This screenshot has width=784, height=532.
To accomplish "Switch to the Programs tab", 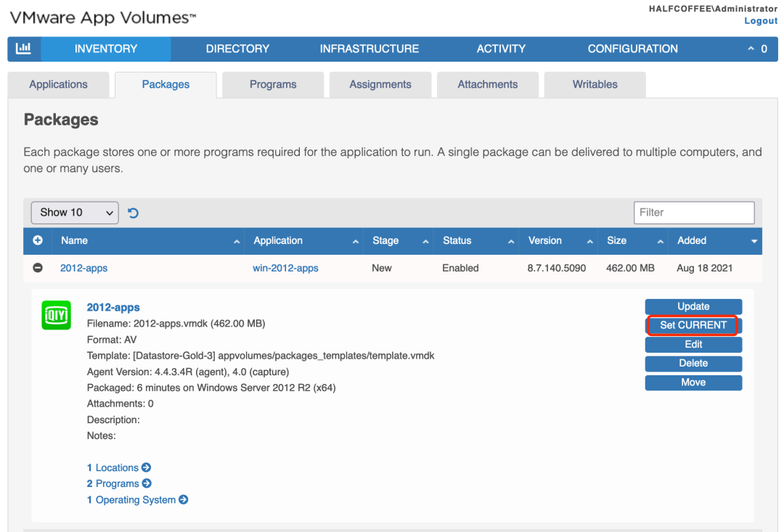I will point(273,84).
